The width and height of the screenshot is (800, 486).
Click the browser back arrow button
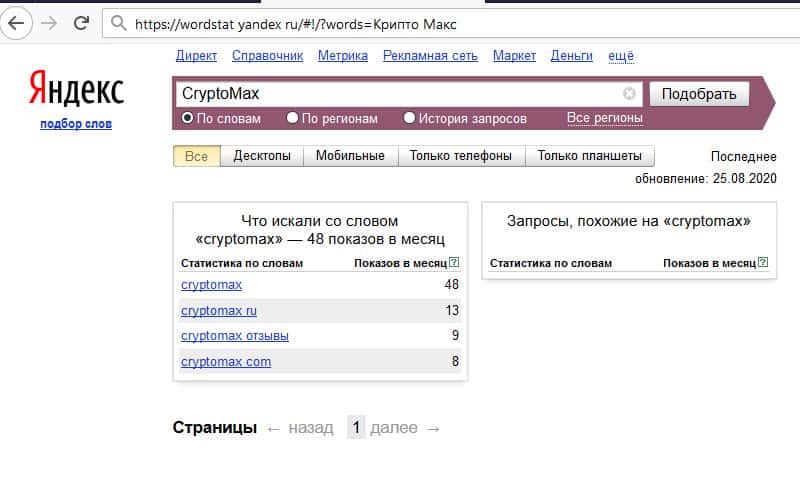17,22
